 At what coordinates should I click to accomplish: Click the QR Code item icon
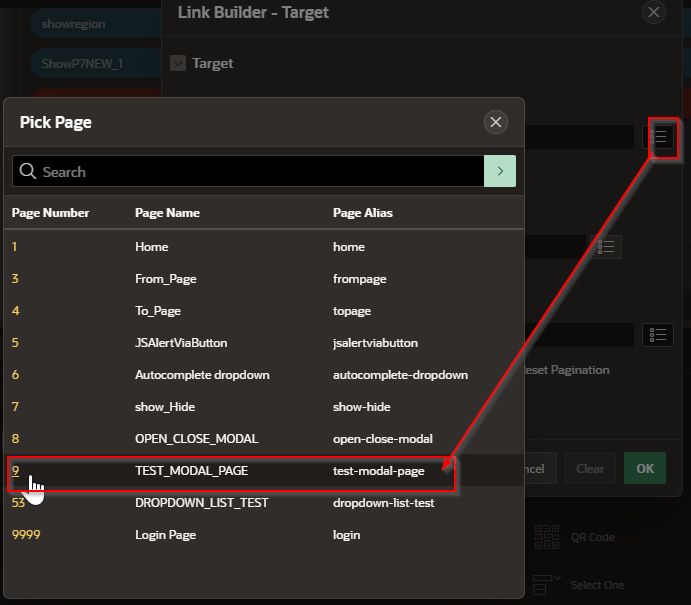(546, 537)
